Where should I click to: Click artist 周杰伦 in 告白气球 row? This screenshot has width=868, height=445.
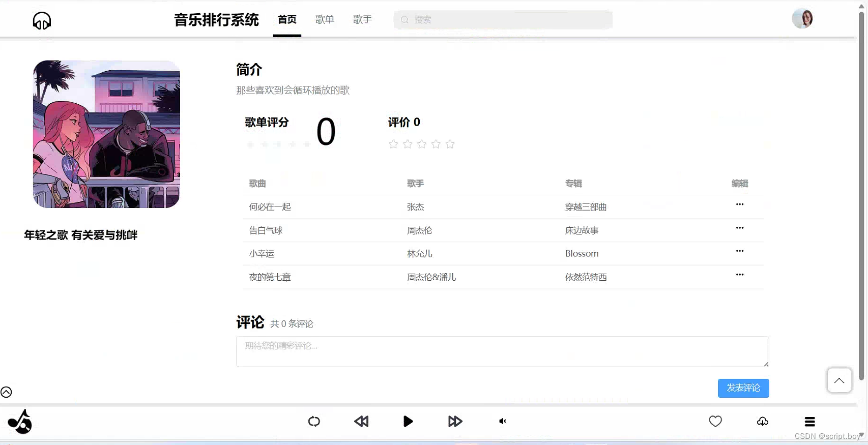420,230
